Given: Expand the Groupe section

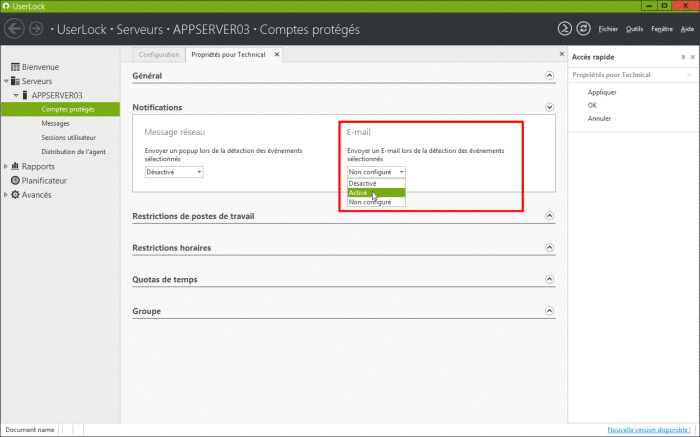Looking at the screenshot, I should (x=550, y=311).
